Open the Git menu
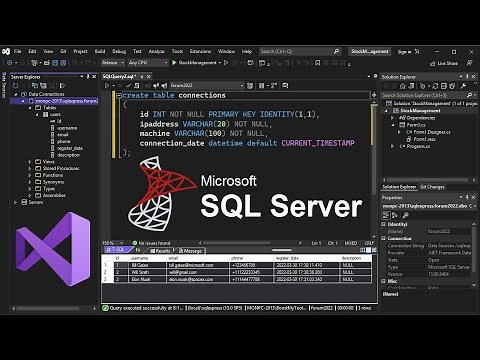Viewport: 480px width, 360px height. pos(63,51)
